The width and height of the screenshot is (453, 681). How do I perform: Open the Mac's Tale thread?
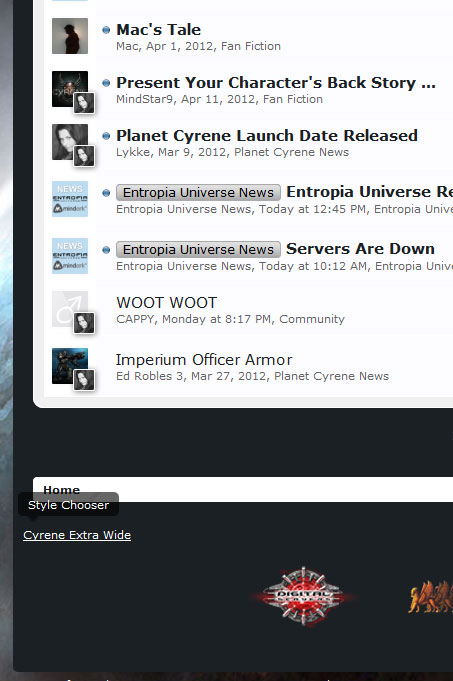coord(159,30)
